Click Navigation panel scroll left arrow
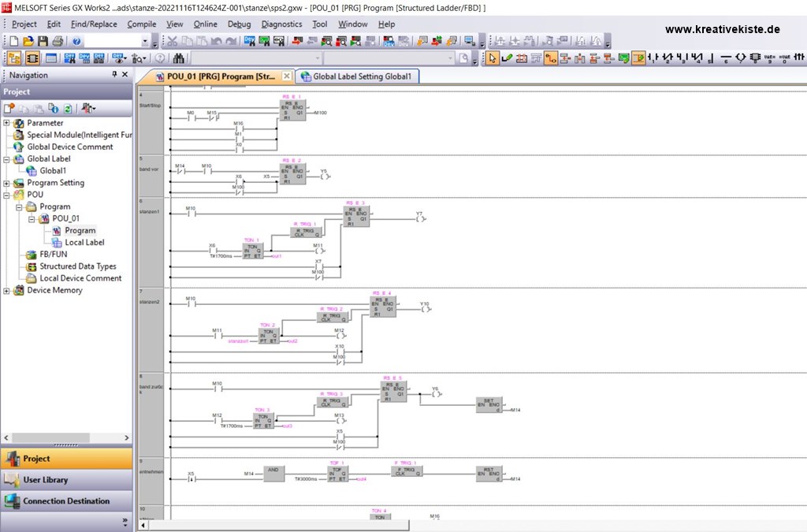The image size is (807, 532). pyautogui.click(x=6, y=438)
